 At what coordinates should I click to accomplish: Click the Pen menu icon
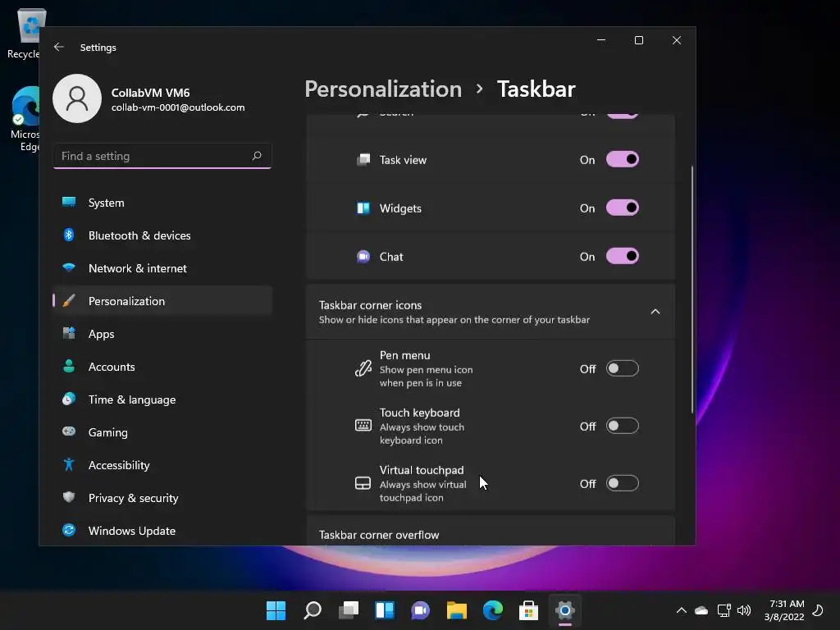point(363,368)
